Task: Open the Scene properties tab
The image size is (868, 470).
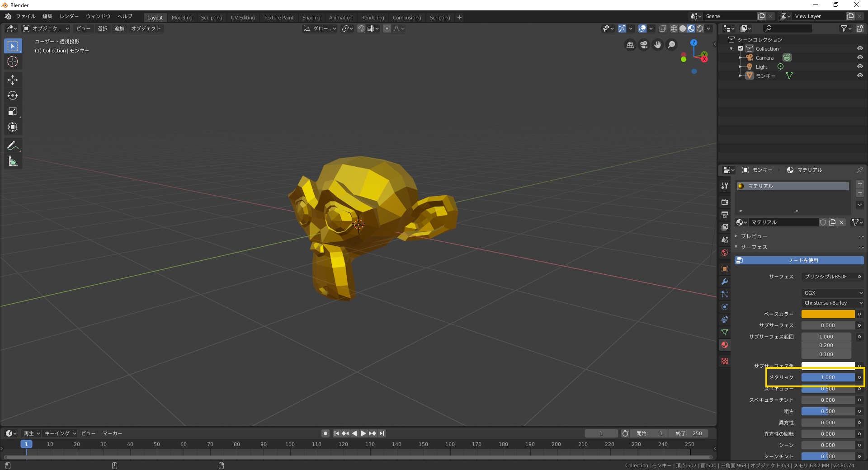Action: coord(725,240)
